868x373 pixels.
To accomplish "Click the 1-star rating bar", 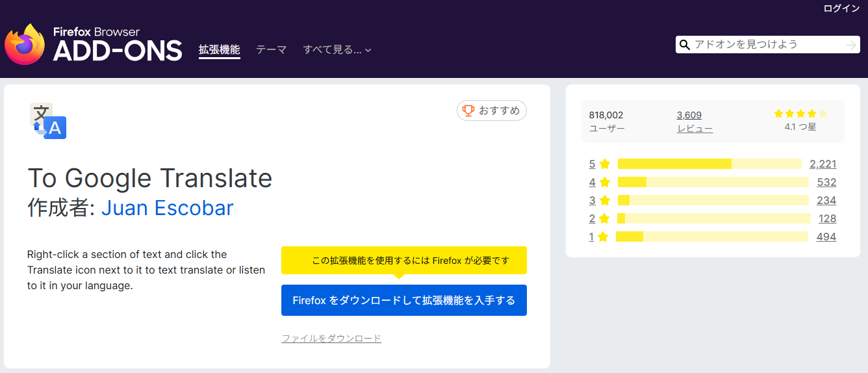I will click(x=712, y=237).
